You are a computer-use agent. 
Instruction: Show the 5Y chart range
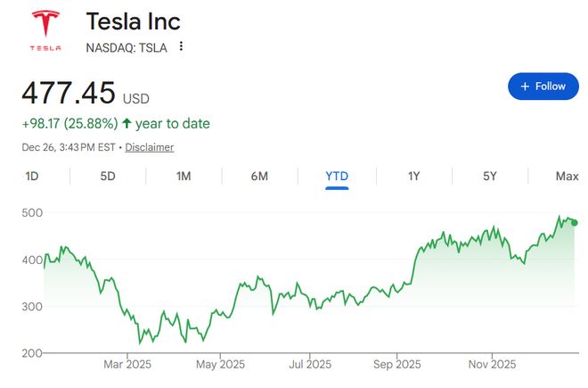tap(490, 176)
